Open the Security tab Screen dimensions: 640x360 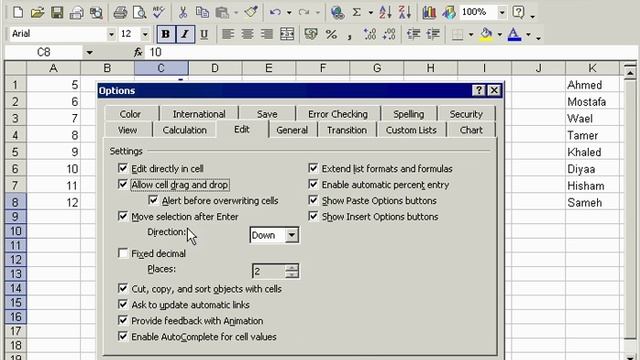point(466,114)
